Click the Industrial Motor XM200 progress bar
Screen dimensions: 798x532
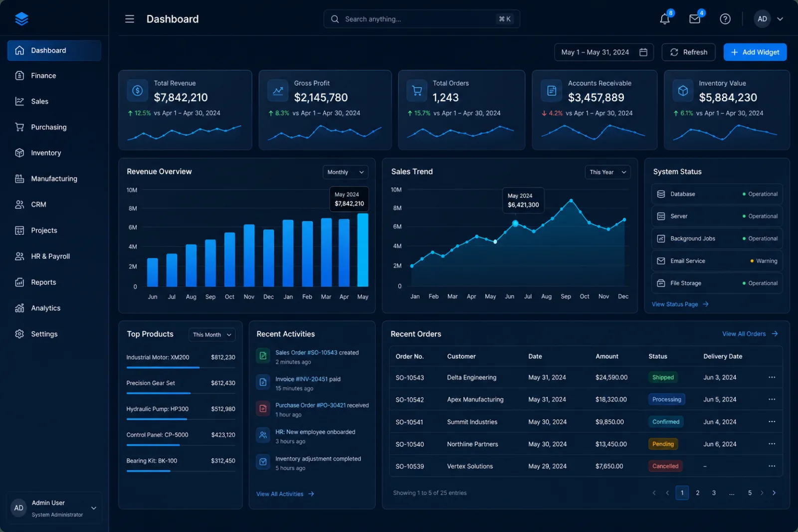pyautogui.click(x=181, y=368)
